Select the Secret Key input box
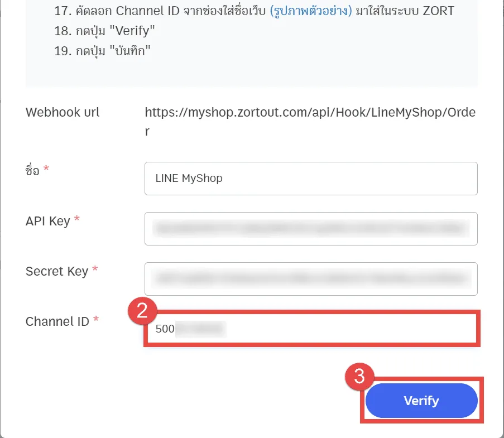Screen dimensions: 504x438 310,279
